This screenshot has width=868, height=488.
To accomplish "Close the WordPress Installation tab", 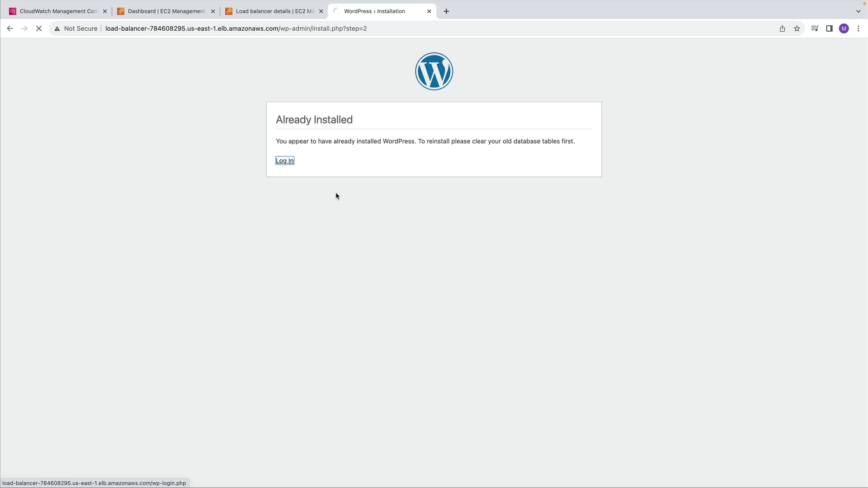I will click(x=429, y=11).
